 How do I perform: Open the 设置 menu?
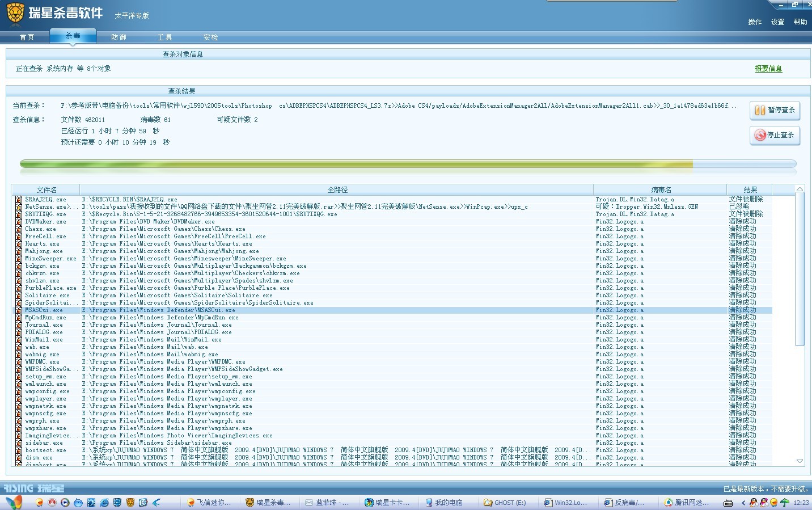[777, 22]
